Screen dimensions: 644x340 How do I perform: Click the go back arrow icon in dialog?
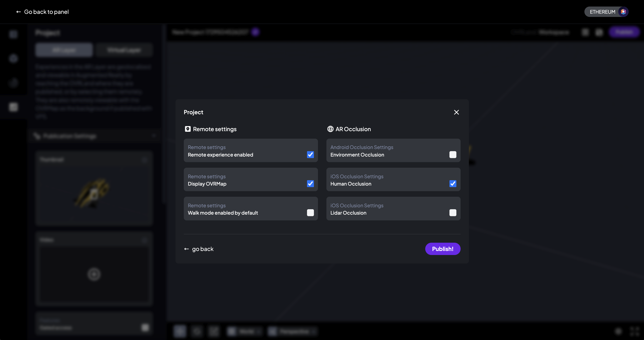tap(186, 249)
